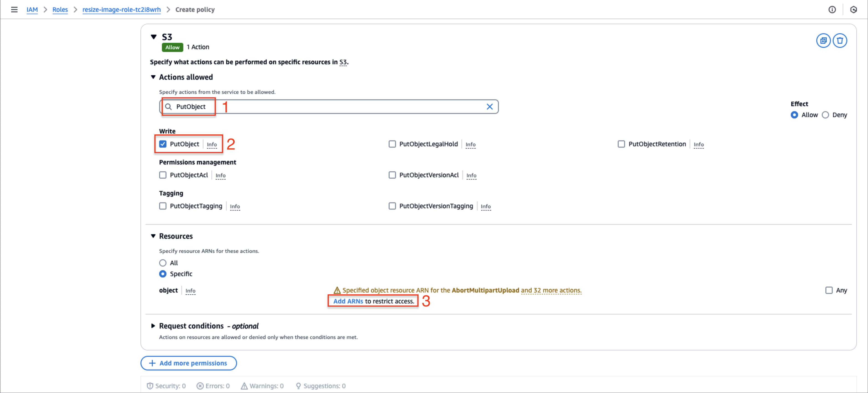This screenshot has width=868, height=393.
Task: Select the Specific resource radio button
Action: [x=163, y=273]
